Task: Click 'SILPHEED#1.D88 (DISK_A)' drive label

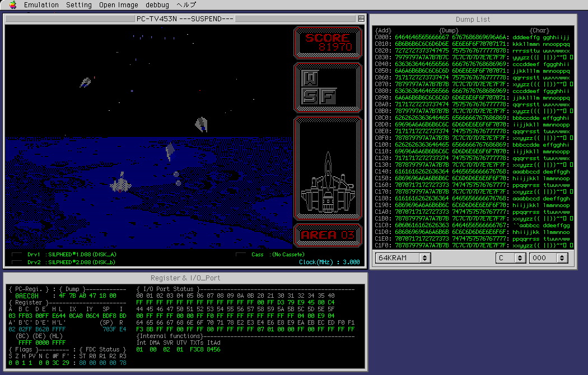Action: click(x=82, y=254)
